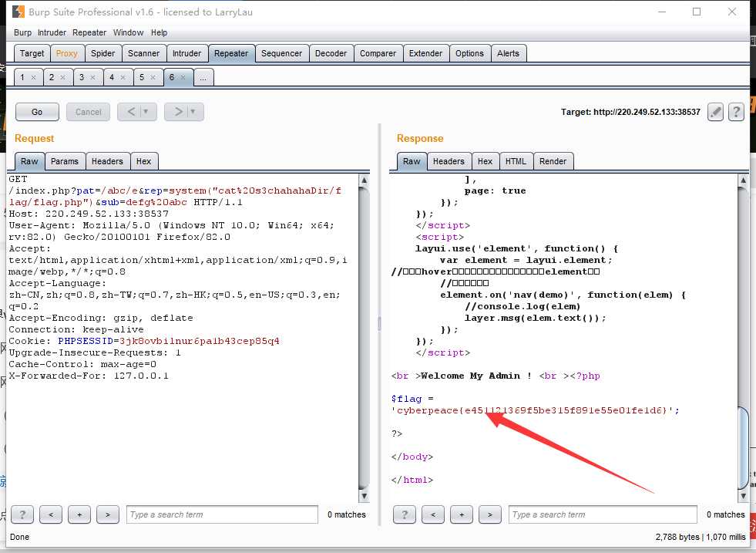Open the Burp menu
This screenshot has height=553, width=756.
(x=22, y=32)
